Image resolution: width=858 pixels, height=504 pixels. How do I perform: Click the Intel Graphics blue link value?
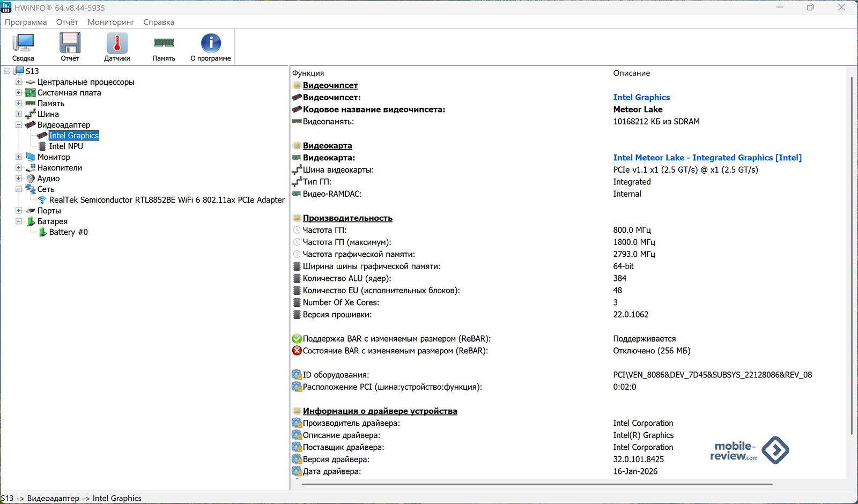point(641,98)
